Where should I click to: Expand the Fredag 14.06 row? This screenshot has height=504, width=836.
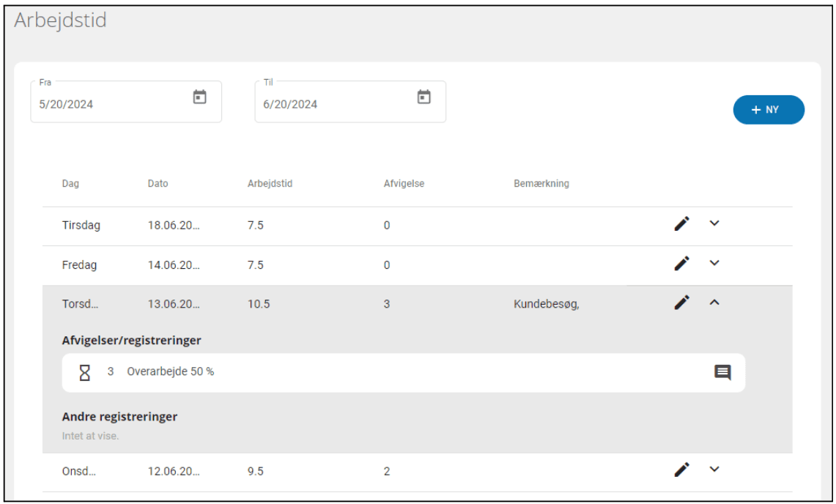click(x=715, y=263)
